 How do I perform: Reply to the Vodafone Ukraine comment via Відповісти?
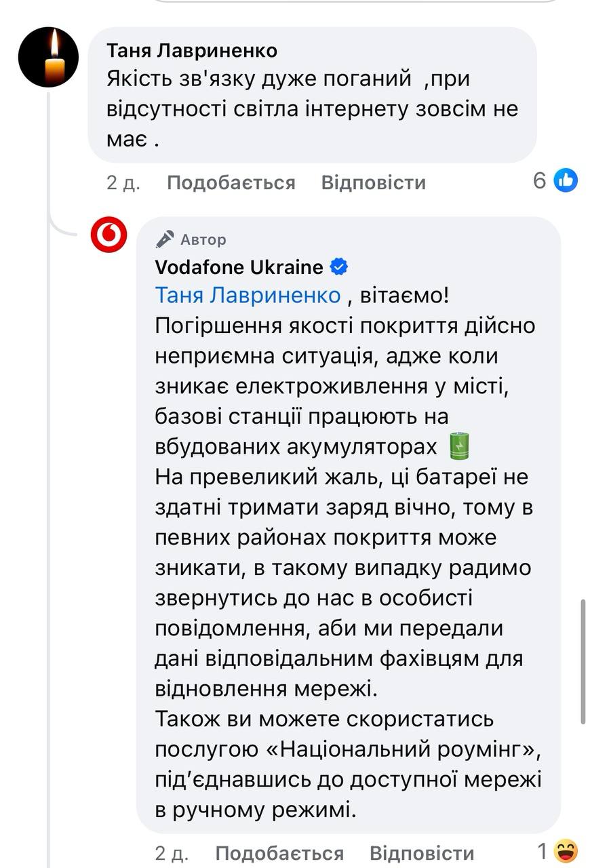click(x=421, y=852)
